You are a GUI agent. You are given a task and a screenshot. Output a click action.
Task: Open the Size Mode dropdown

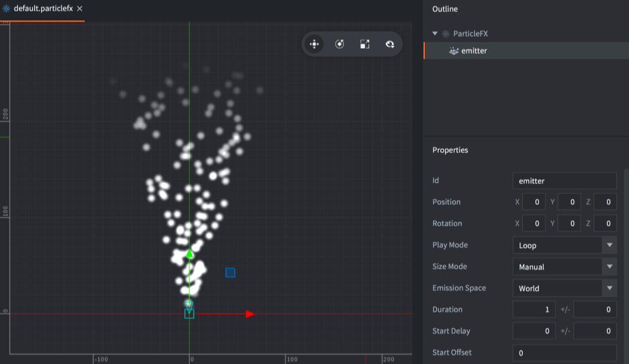(564, 267)
